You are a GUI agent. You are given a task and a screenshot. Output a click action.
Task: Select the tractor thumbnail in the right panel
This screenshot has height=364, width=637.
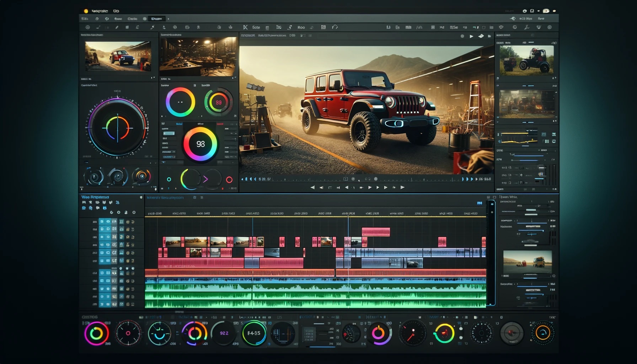point(526,60)
